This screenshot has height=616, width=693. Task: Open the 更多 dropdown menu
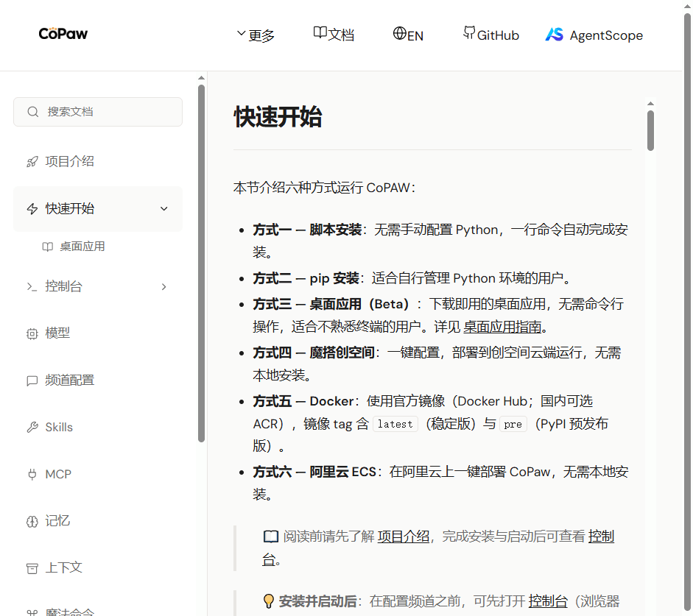pyautogui.click(x=255, y=35)
